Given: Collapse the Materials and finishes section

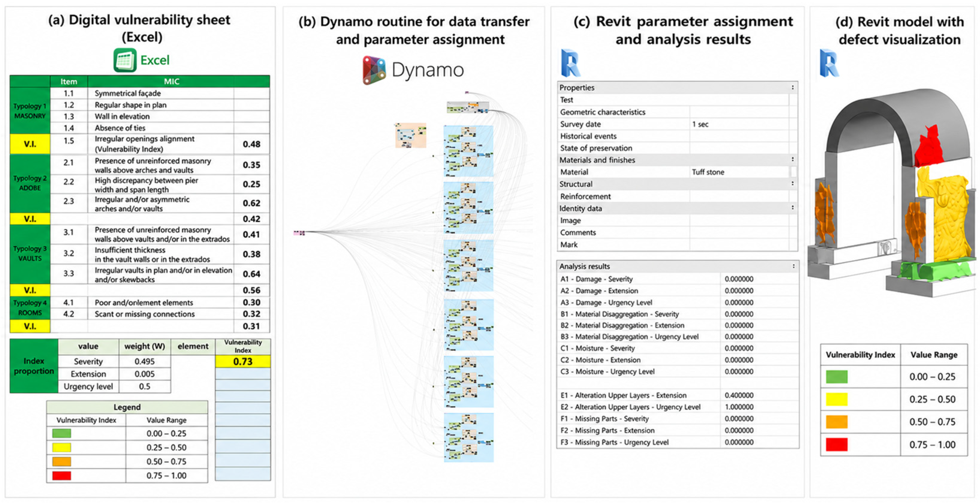Looking at the screenshot, I should point(792,160).
